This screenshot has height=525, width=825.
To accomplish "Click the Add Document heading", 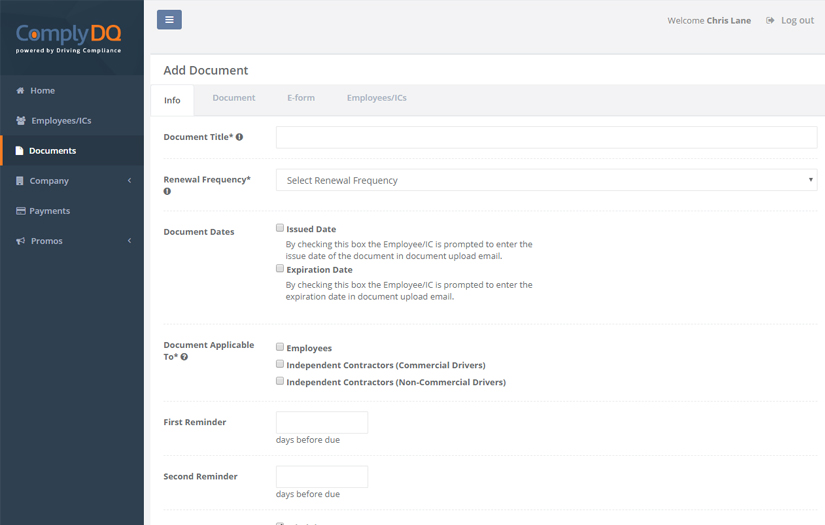I will click(206, 70).
